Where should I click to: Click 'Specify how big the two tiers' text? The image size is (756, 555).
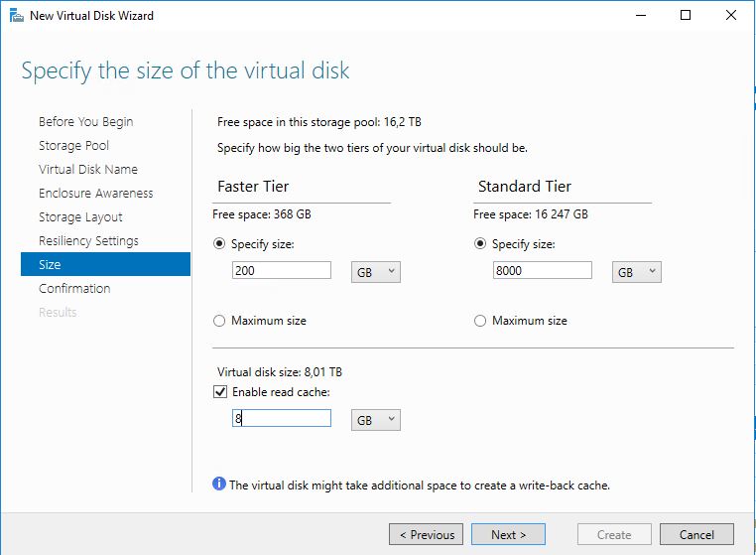[372, 148]
